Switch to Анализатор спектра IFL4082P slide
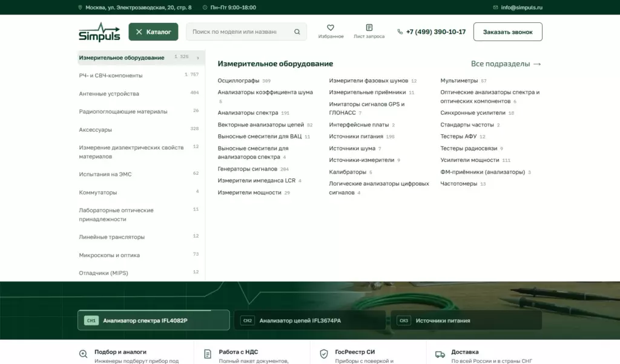Screen dimensions: 620x364 coord(153,320)
